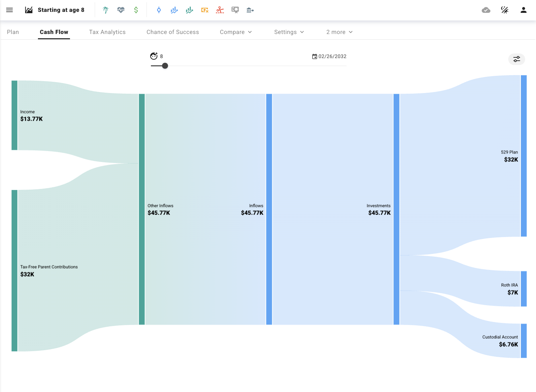Open the dollar sign income tool

[136, 10]
